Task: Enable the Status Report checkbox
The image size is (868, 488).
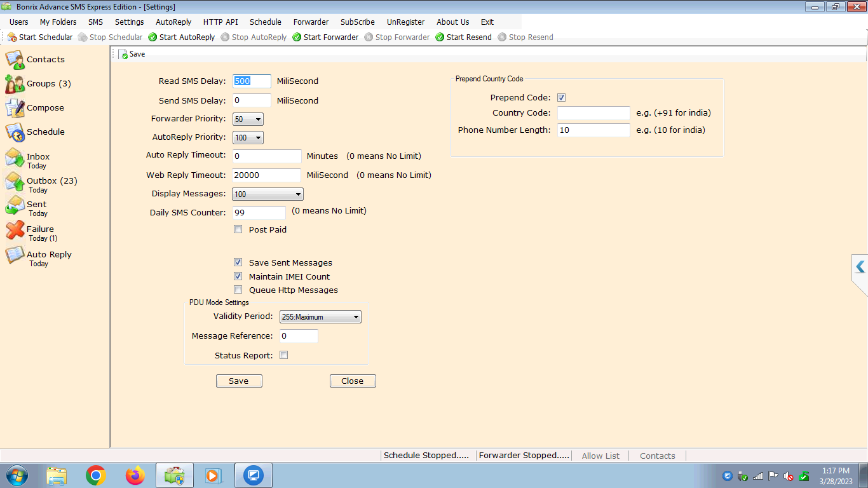Action: point(284,355)
